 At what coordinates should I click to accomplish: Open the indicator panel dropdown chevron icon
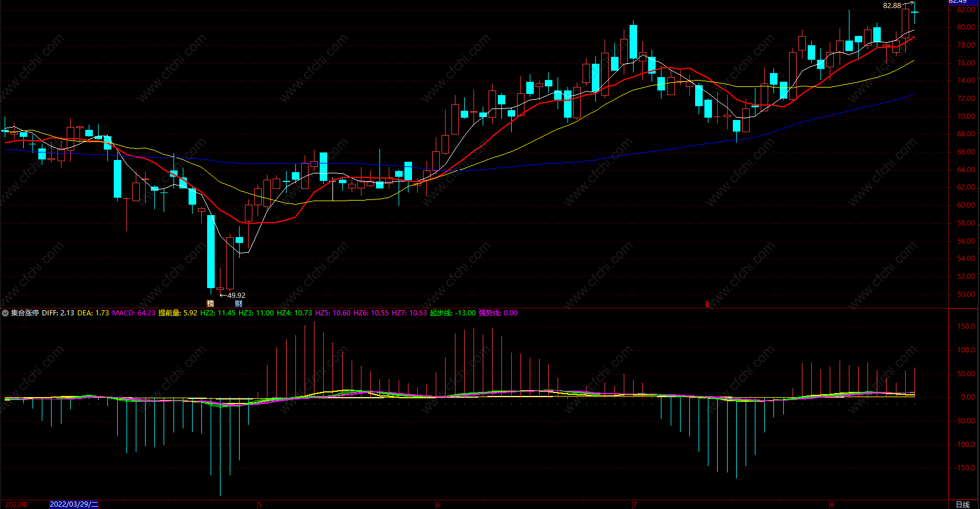5,313
